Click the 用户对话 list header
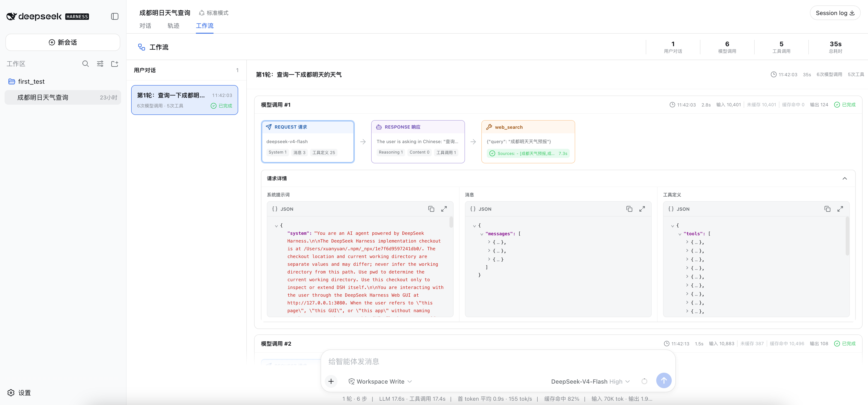Image resolution: width=868 pixels, height=405 pixels. click(186, 70)
